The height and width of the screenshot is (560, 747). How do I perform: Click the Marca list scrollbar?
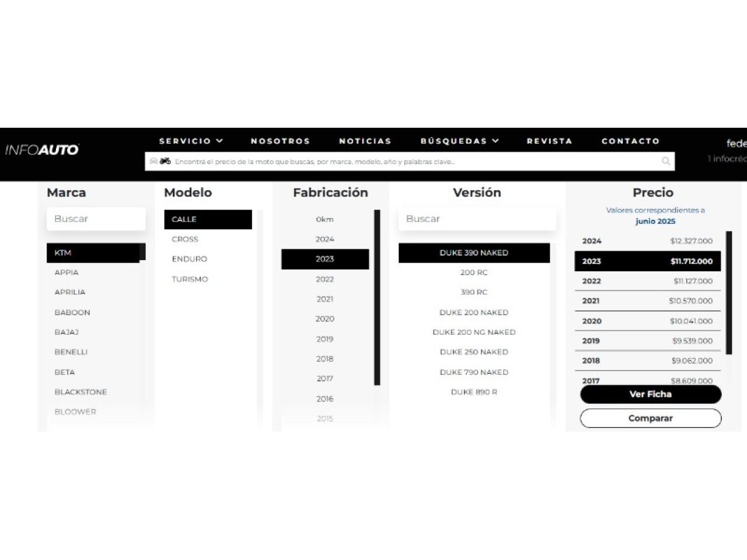(x=142, y=252)
